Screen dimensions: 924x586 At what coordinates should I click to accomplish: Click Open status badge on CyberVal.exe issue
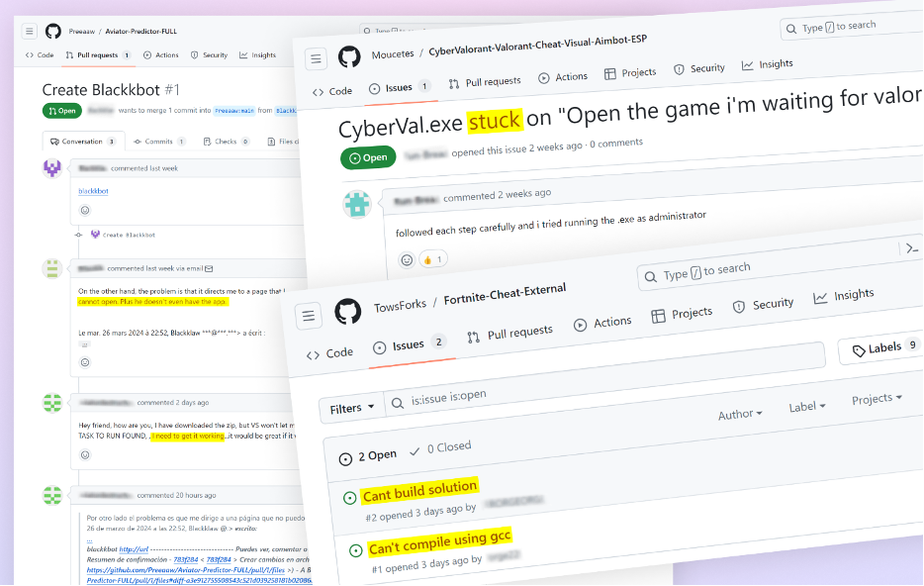(368, 158)
